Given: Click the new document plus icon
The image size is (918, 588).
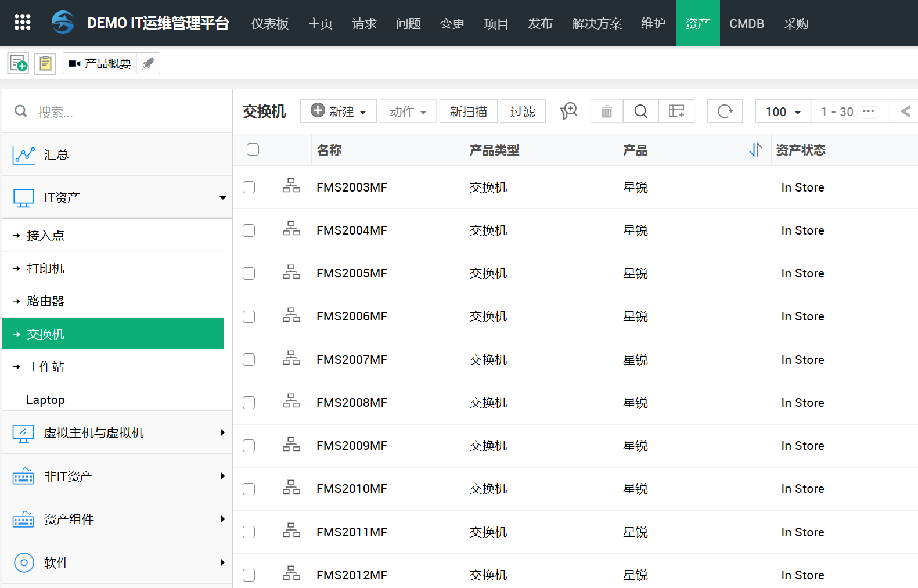Looking at the screenshot, I should pyautogui.click(x=18, y=63).
